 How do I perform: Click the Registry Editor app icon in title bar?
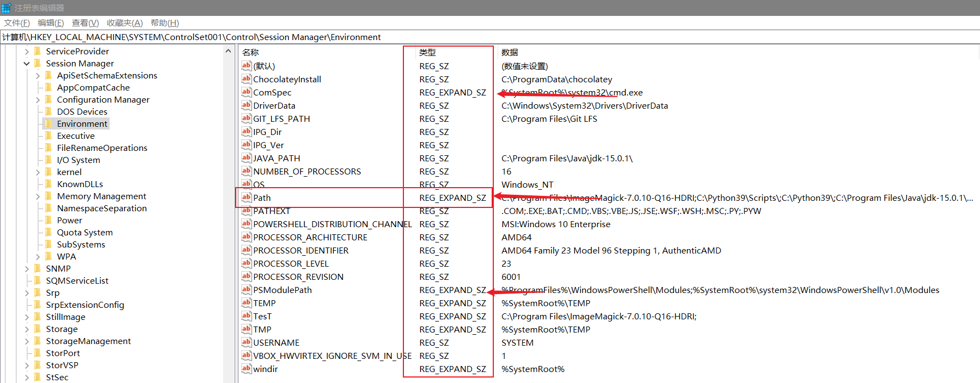point(6,8)
